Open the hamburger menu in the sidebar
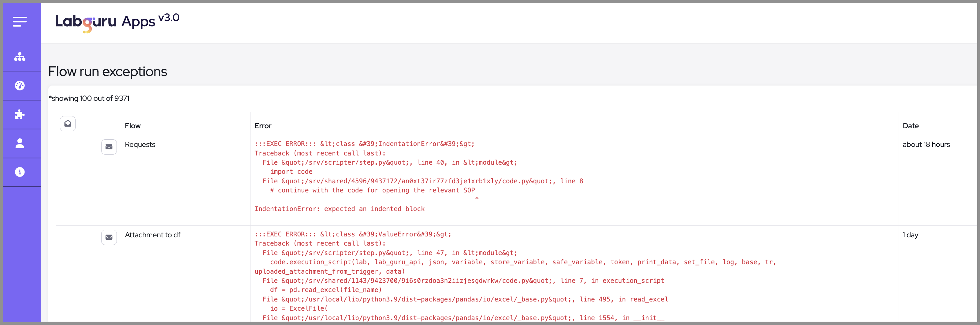 pos(20,22)
